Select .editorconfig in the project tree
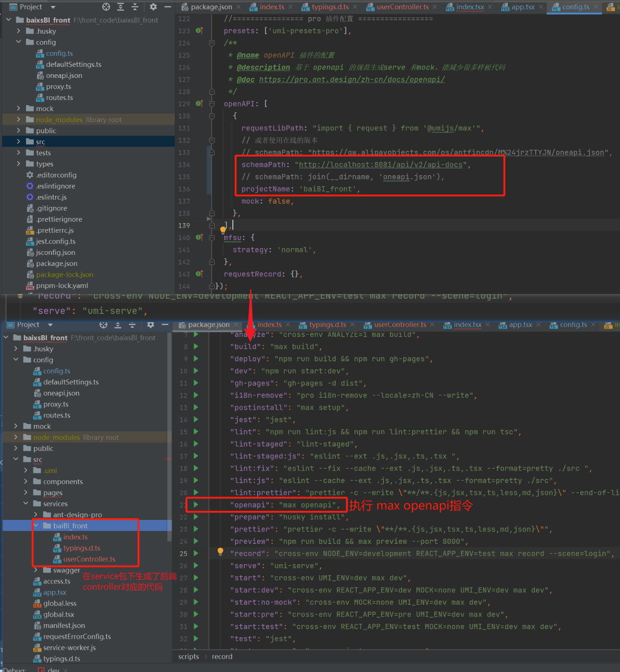This screenshot has width=620, height=672. tap(56, 175)
